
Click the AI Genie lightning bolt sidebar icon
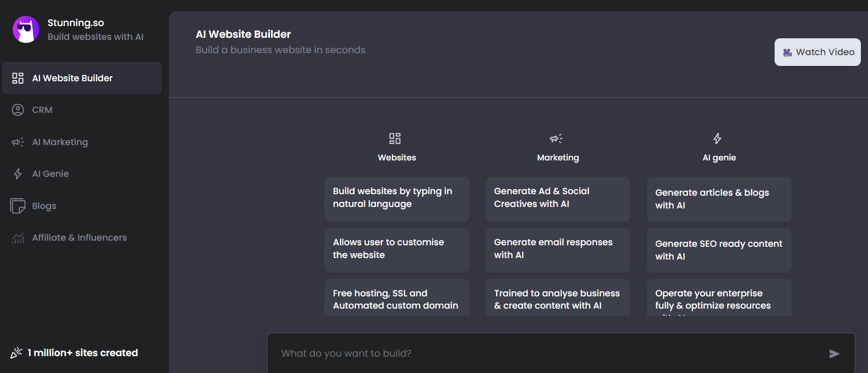coord(18,174)
